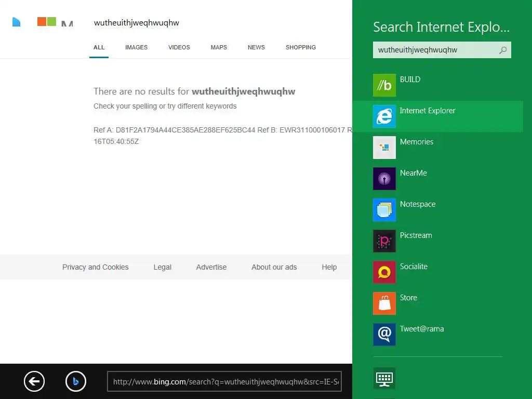Viewport: 532px width, 399px height.
Task: Switch to the ALL results tab
Action: 99,47
